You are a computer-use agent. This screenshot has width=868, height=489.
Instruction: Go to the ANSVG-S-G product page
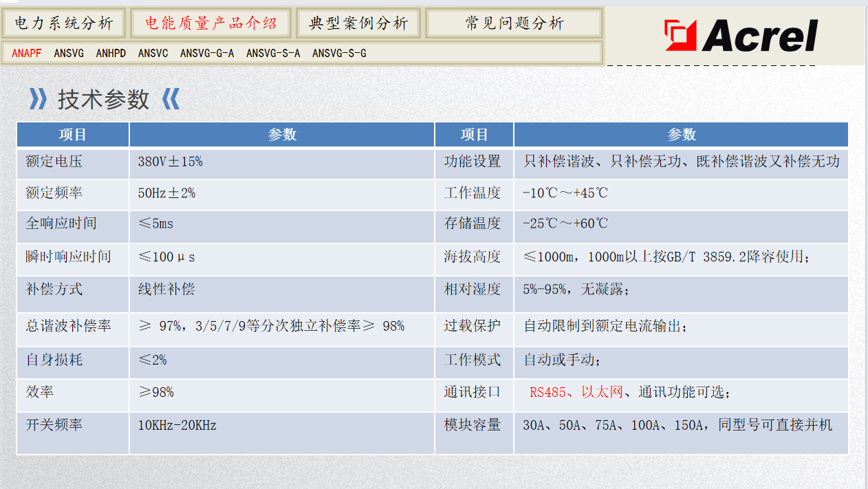(339, 53)
